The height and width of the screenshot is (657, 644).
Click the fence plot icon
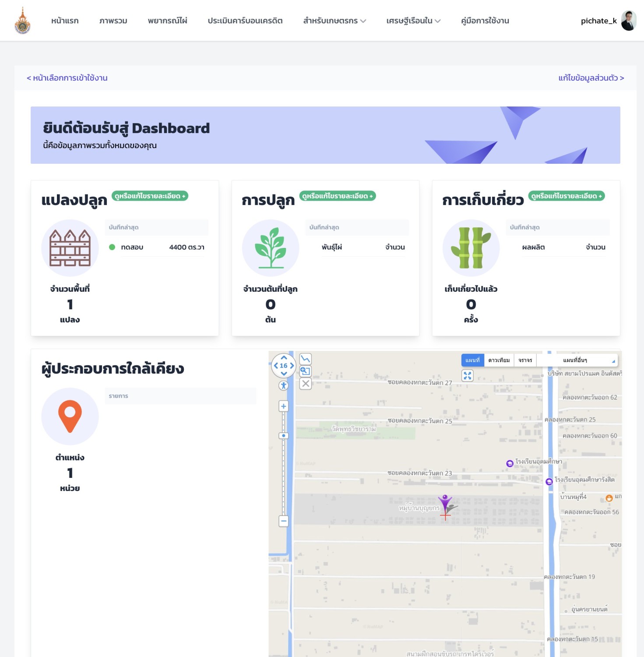(70, 248)
